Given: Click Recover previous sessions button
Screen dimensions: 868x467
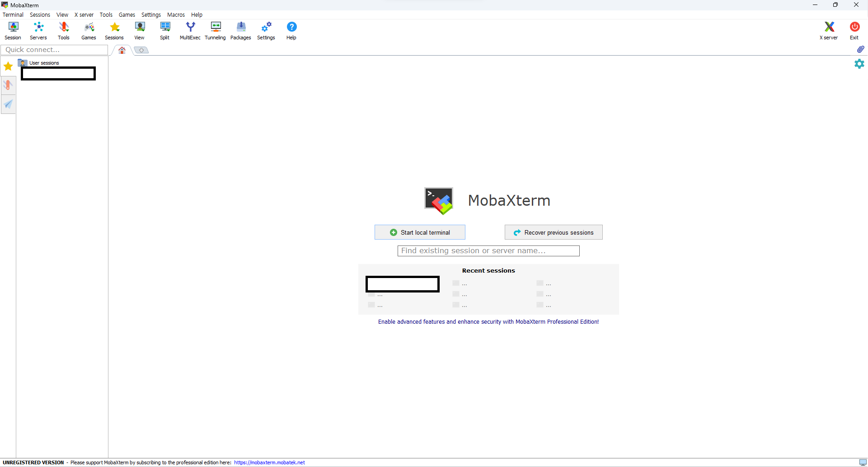Looking at the screenshot, I should [554, 232].
